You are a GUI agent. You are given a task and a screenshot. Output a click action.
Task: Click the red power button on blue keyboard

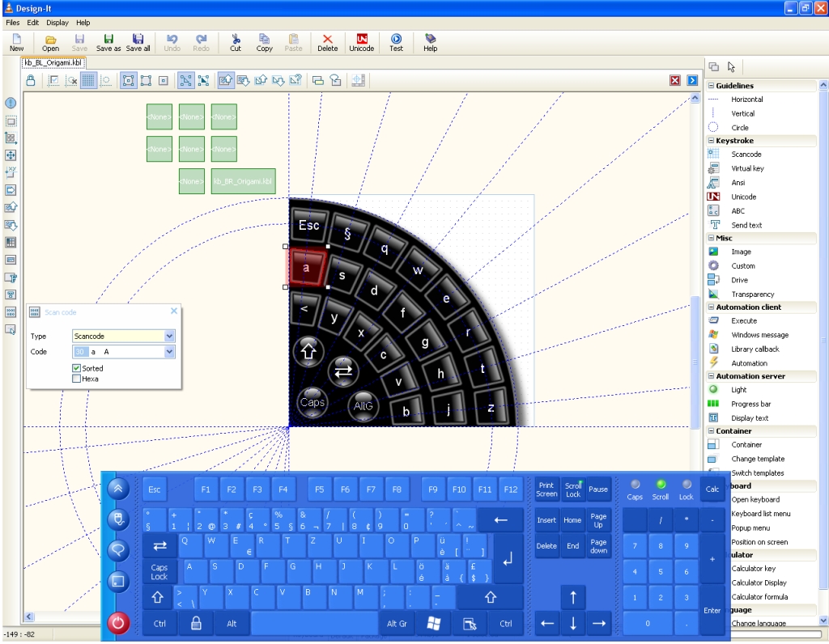coord(118,623)
